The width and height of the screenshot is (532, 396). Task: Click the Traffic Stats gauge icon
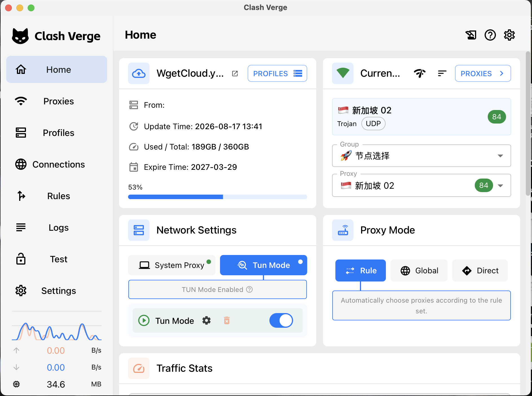tap(139, 368)
